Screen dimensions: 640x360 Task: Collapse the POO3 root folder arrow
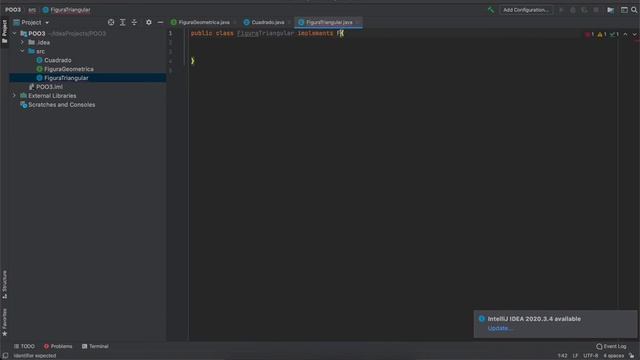tap(15, 33)
